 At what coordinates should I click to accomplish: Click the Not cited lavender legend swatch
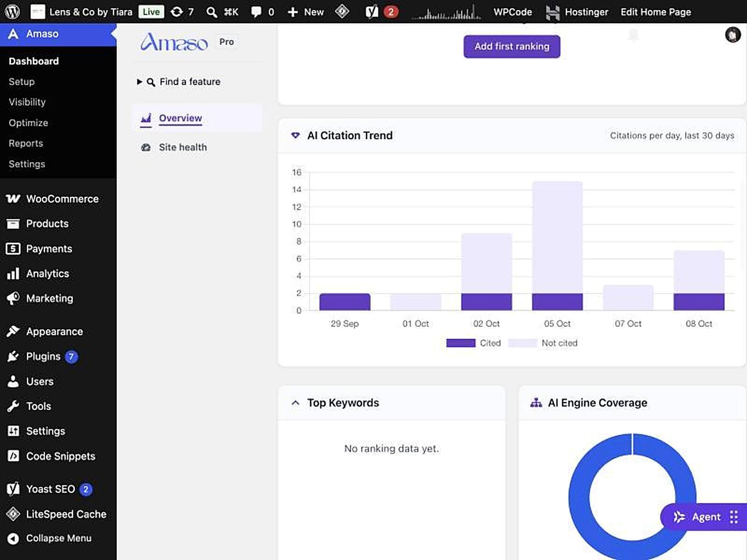click(522, 343)
